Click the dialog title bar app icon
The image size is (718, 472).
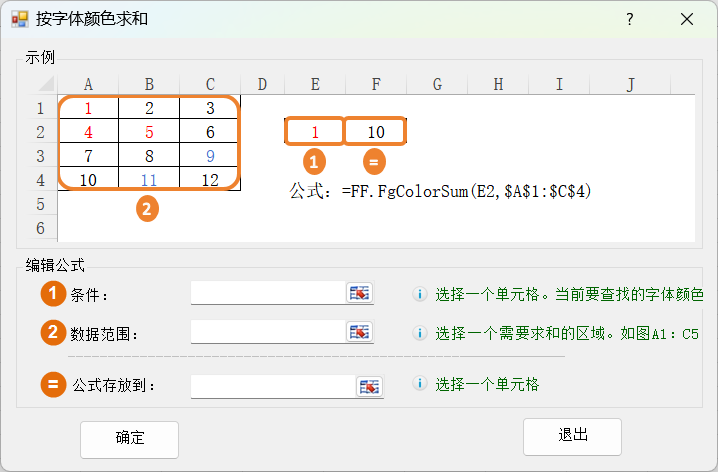coord(19,19)
